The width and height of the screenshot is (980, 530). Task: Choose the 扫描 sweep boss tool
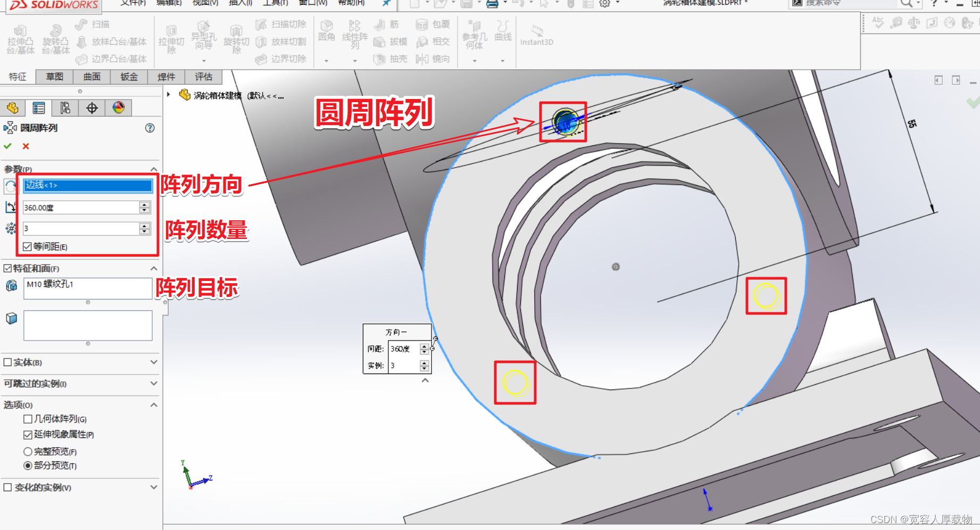(92, 24)
